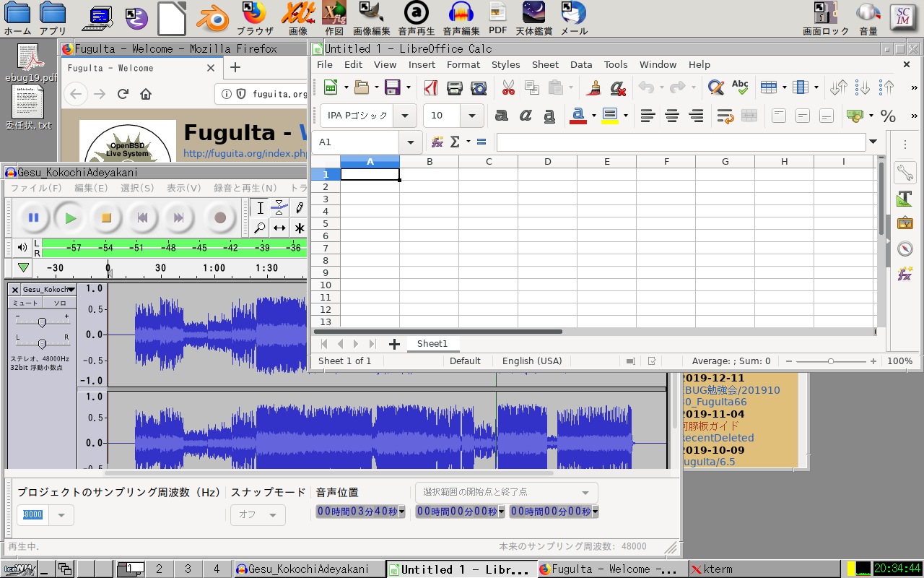The height and width of the screenshot is (578, 924).
Task: Click the fuguita.org index link
Action: 245,153
